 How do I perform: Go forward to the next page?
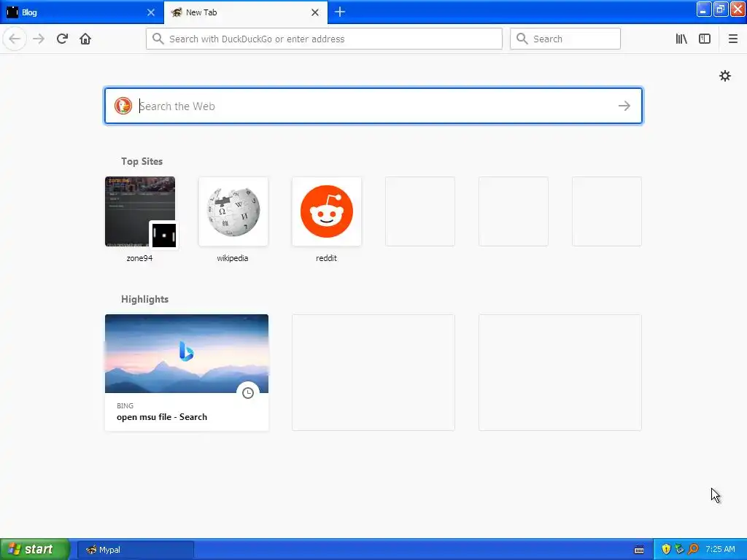coord(39,39)
